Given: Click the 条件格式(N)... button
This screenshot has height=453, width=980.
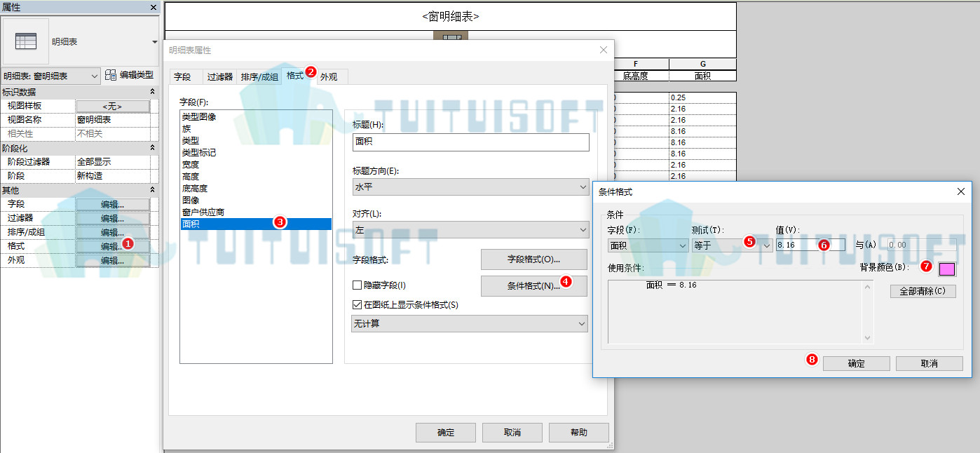Looking at the screenshot, I should coord(533,286).
